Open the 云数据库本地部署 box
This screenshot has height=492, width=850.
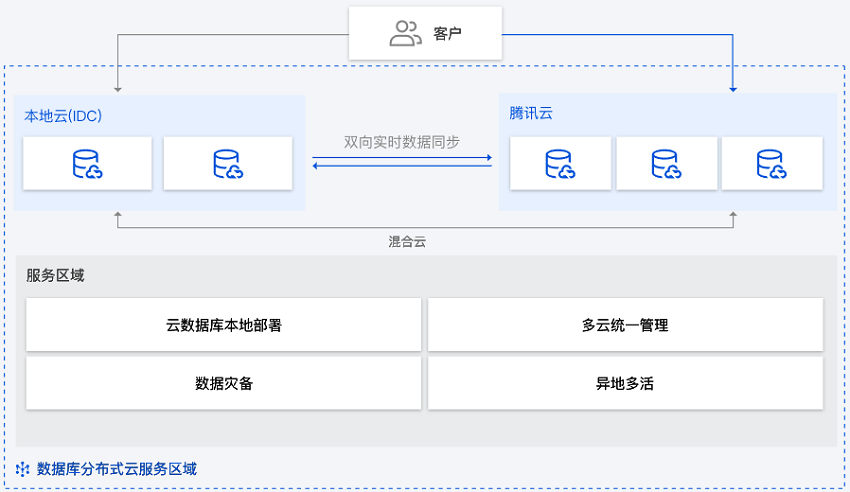(223, 325)
